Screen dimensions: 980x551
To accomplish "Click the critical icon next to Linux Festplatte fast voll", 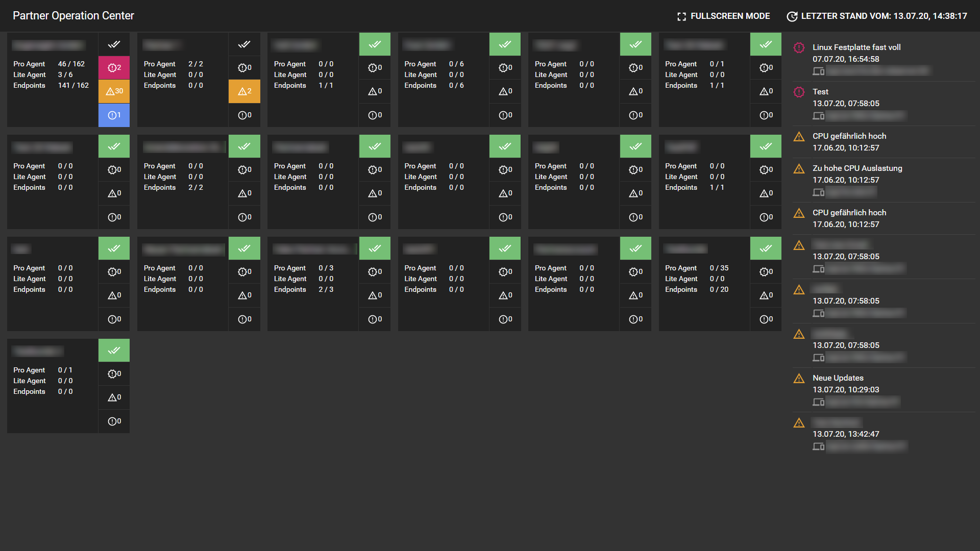I will 799,47.
